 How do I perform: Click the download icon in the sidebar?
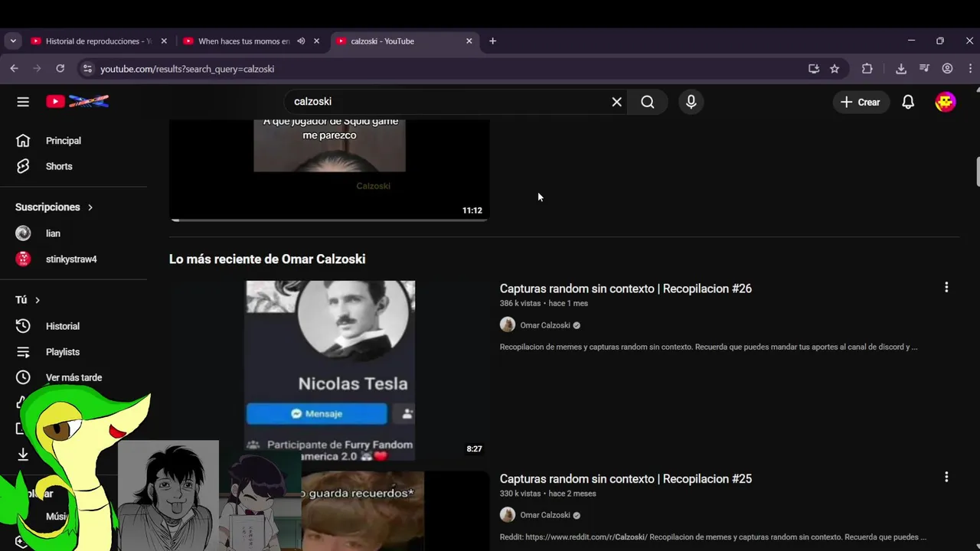23,455
